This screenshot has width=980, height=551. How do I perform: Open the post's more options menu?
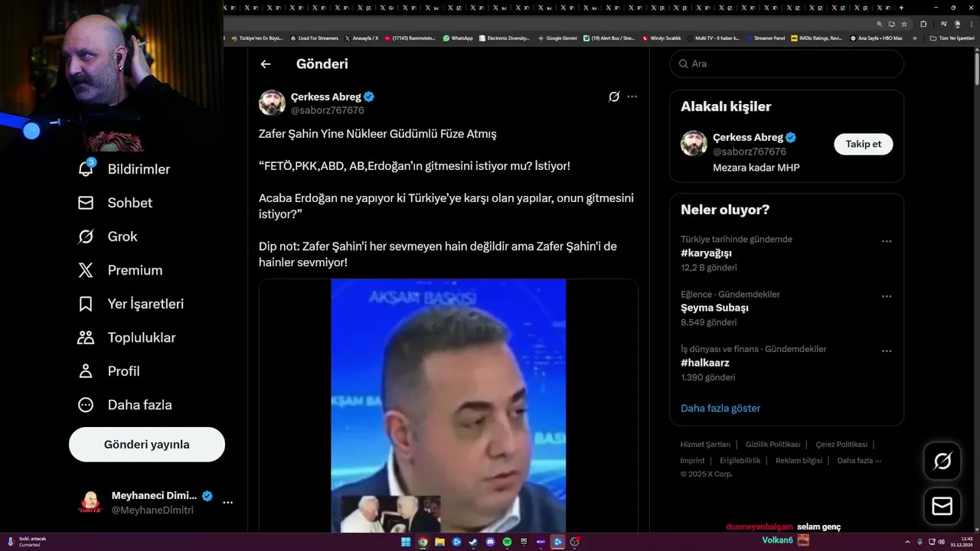(x=632, y=97)
